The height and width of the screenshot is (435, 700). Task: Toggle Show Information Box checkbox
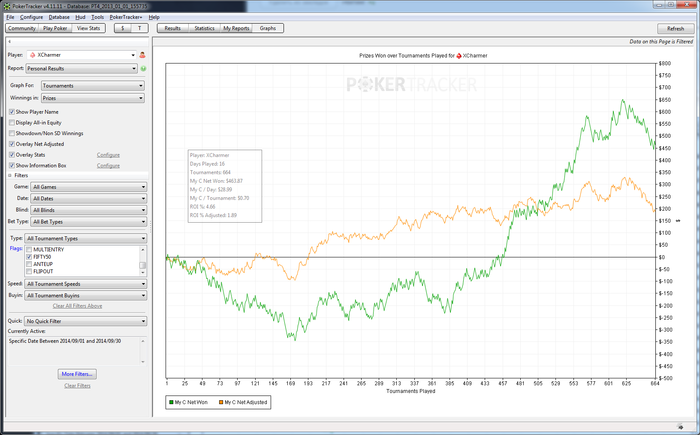click(x=12, y=165)
